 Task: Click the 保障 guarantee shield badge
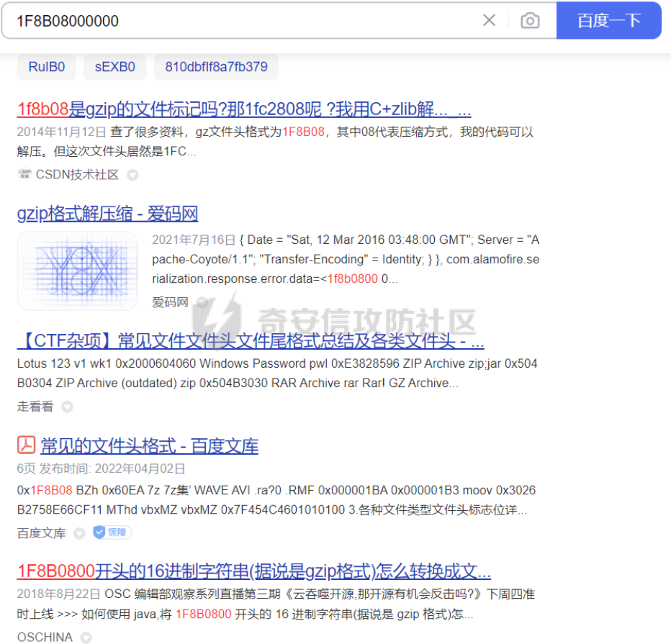(x=112, y=532)
